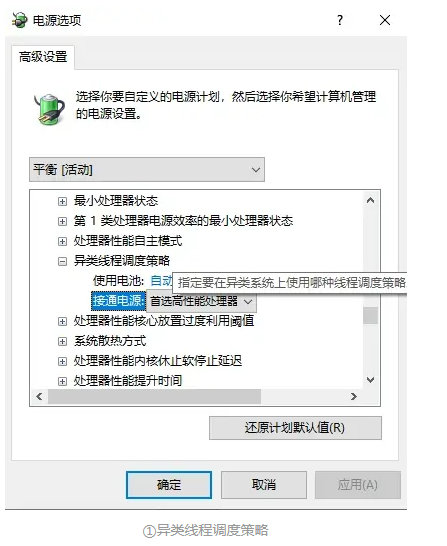Click the 确定 button
Viewport: 447px width, 546px height.
coord(169,485)
